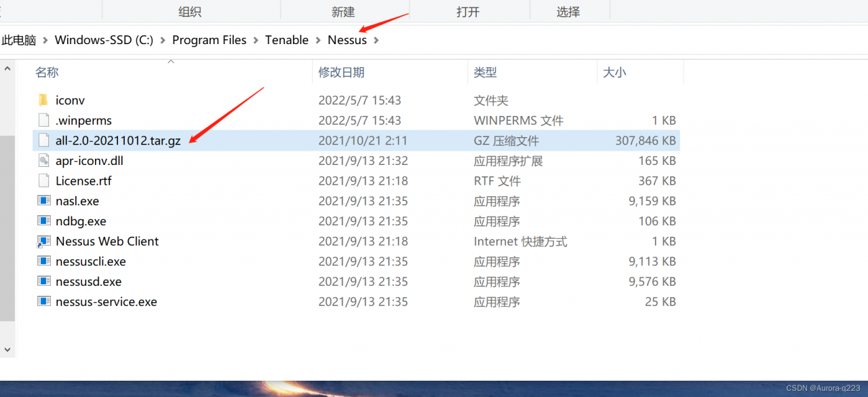Screen dimensions: 868x397
Task: Click the "应用程序" type of nessusd.exe
Action: [x=497, y=282]
